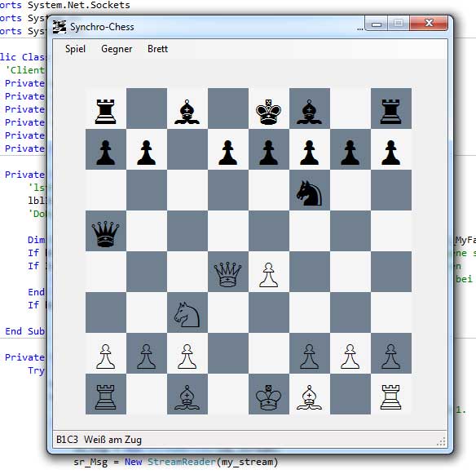Click the Synchro-Chess window title text
Viewport: 476px width, 474px height.
click(102, 27)
